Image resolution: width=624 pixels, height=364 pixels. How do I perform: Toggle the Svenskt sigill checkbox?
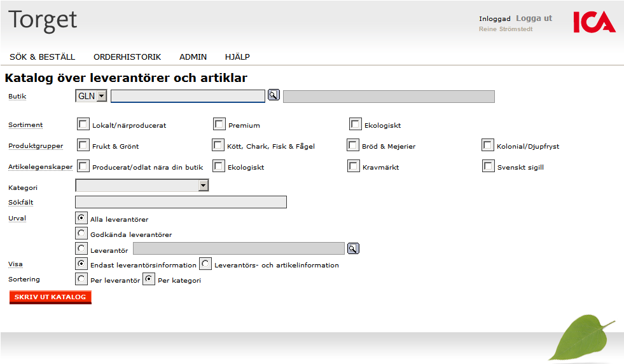pyautogui.click(x=489, y=166)
